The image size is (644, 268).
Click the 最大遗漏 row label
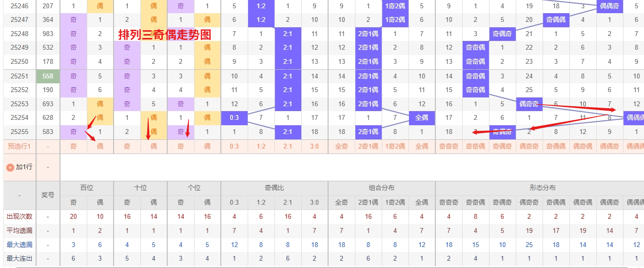(20, 245)
